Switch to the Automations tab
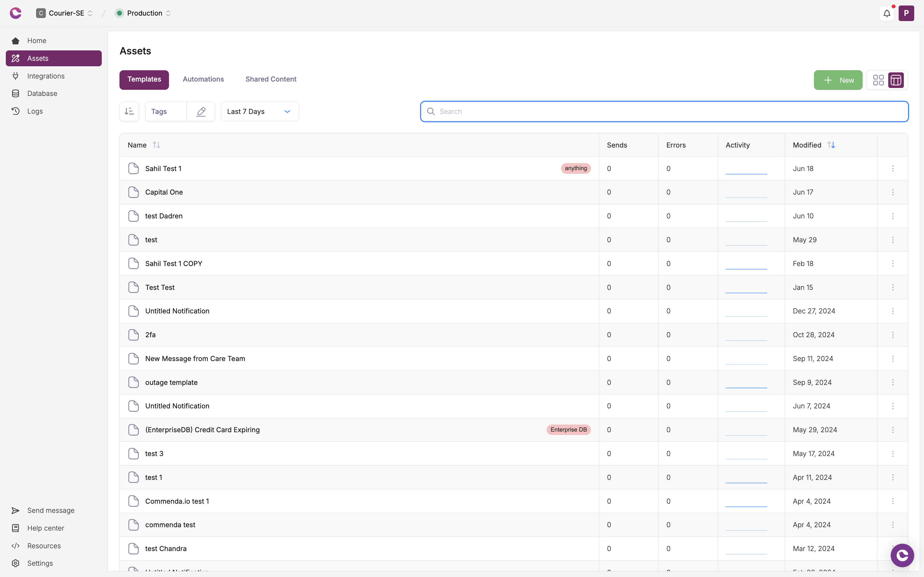Viewport: 924px width, 577px height. [203, 79]
